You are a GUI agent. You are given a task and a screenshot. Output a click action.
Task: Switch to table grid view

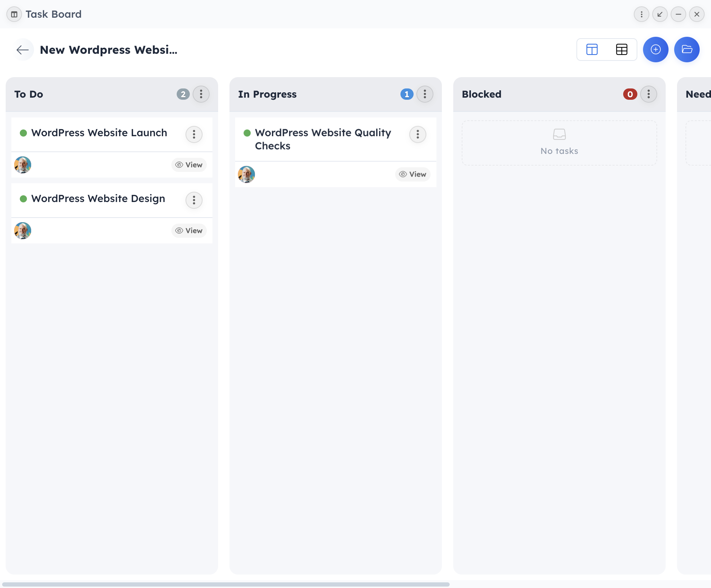pyautogui.click(x=621, y=50)
